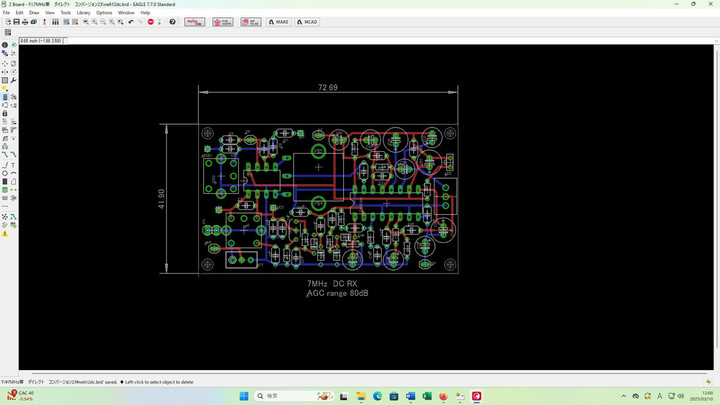The height and width of the screenshot is (405, 720).
Task: Select the Ratsnest tool
Action: [5, 217]
